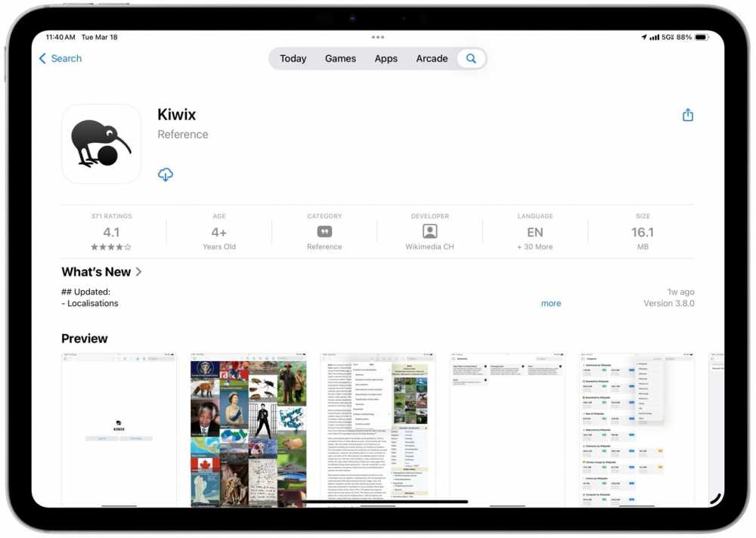
Task: Tap the 11:40 AM clock
Action: pos(60,37)
